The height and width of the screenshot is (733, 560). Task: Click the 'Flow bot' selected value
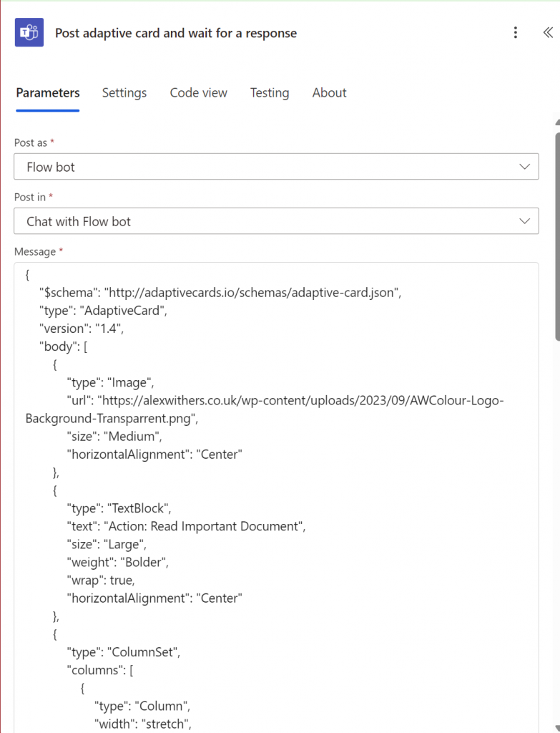tap(51, 167)
